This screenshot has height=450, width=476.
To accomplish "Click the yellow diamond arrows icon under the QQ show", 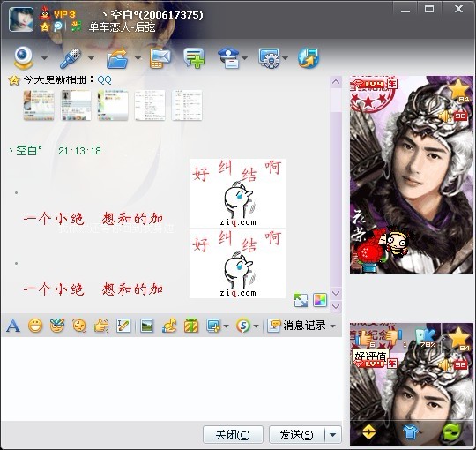I will tap(368, 432).
